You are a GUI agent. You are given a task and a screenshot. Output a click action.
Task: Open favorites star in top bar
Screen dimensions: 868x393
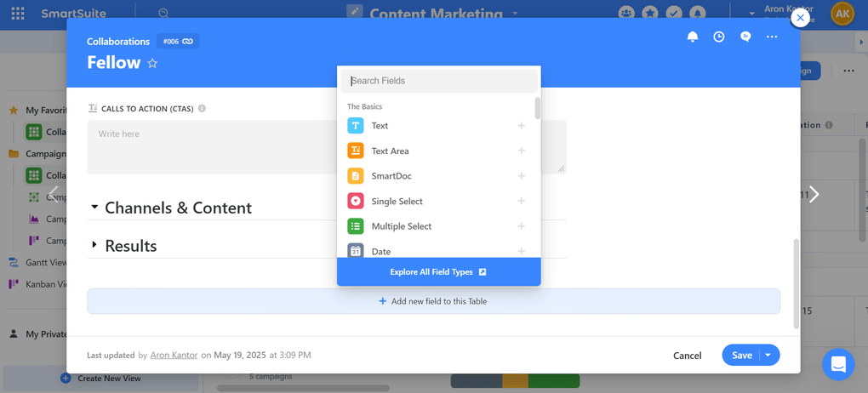point(650,14)
